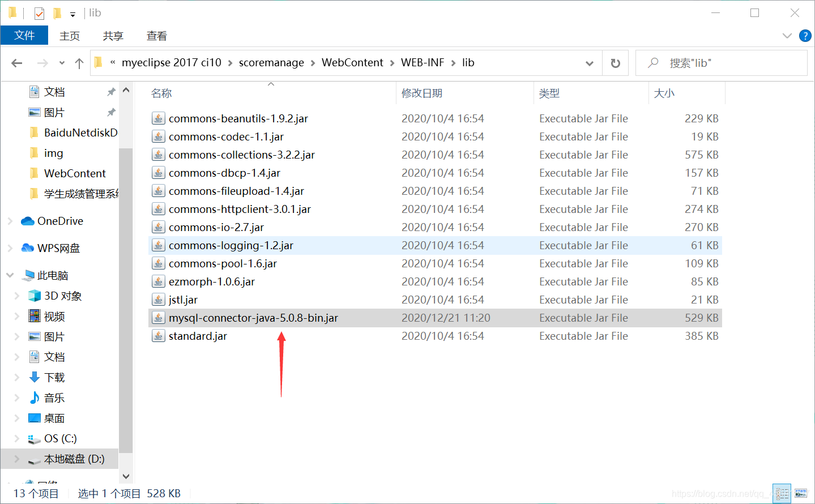Screen dimensions: 815x504
Task: Switch to details view layout icon
Action: coord(782,493)
